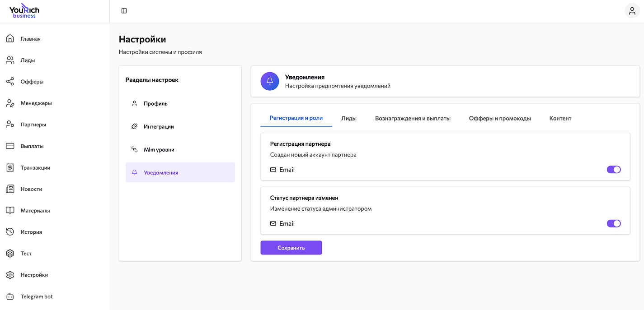Screen dimensions: 644x310
Task: Disable Email notifications for Регистрация партнера
Action: coord(614,170)
